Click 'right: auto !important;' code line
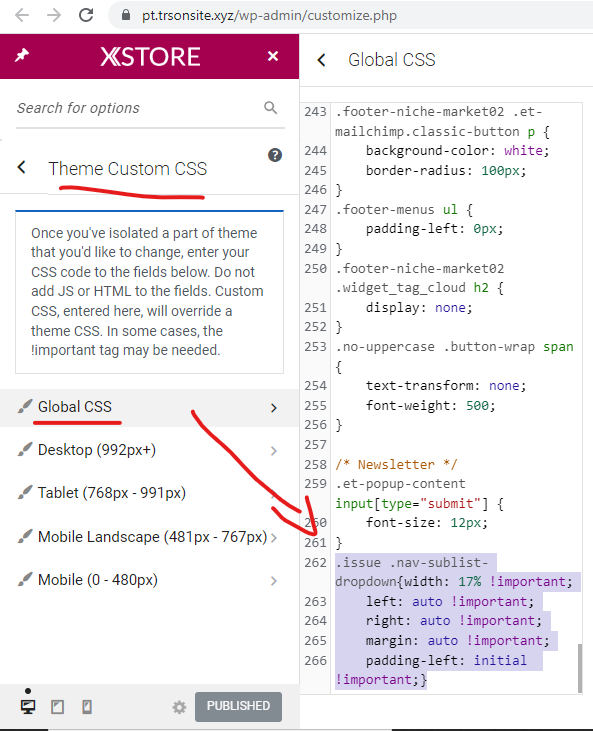Screen dimensions: 593x731 click(x=454, y=621)
